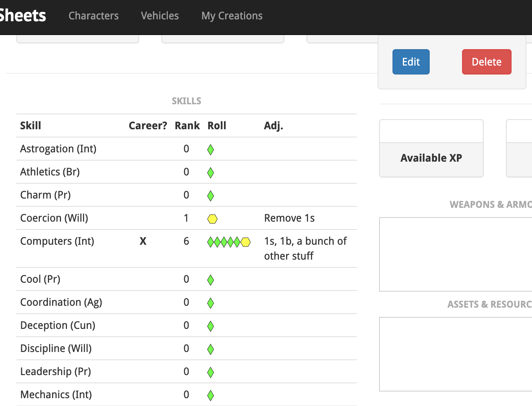Select the Athletics roll die icon
This screenshot has height=406, width=532.
click(x=210, y=172)
